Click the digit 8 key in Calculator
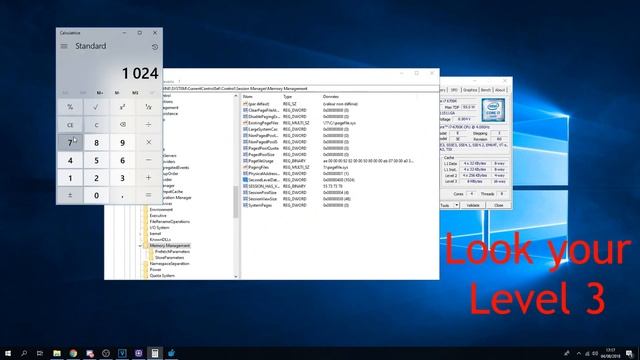 coord(96,142)
